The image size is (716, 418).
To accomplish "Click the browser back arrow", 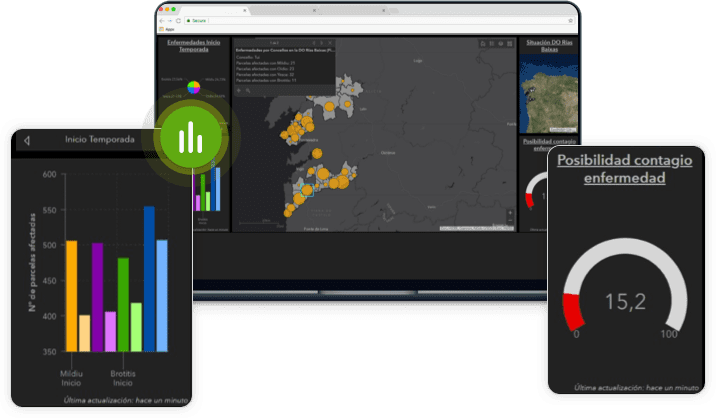I will (x=162, y=21).
